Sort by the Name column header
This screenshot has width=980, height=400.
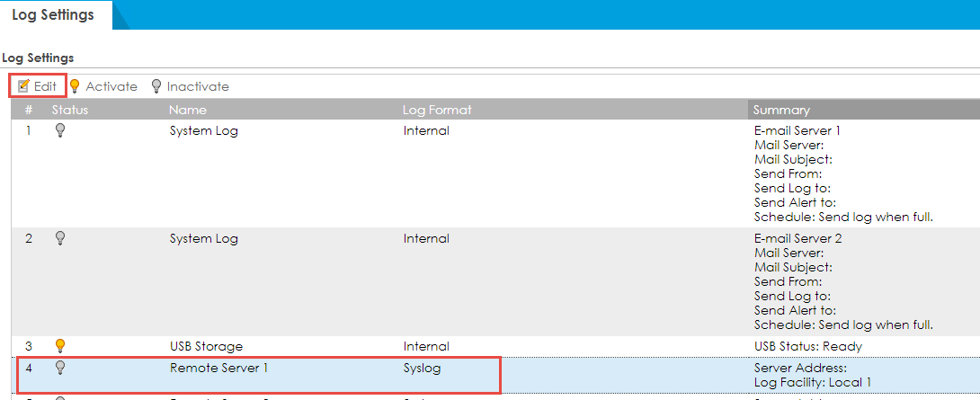pyautogui.click(x=188, y=110)
